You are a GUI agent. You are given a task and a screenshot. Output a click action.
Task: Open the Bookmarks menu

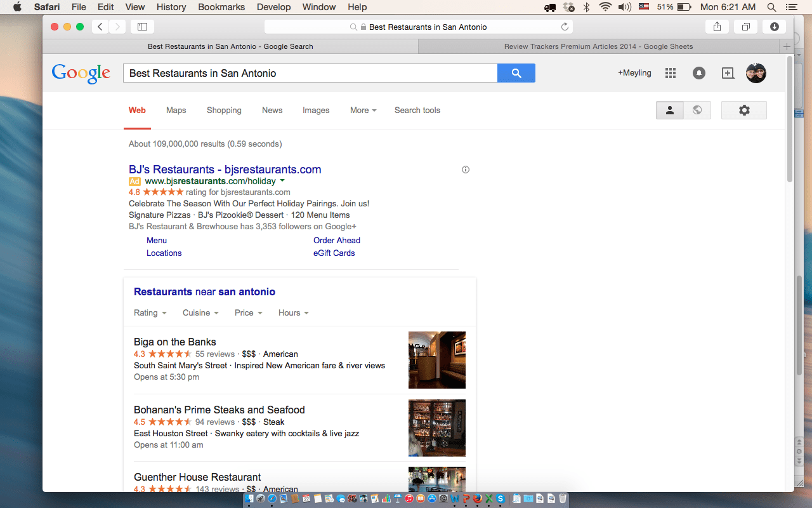pyautogui.click(x=221, y=7)
